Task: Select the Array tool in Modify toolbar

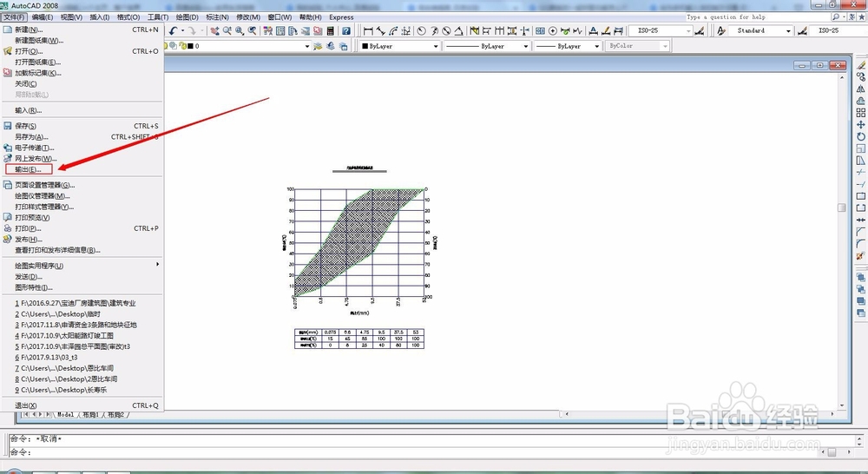Action: coord(861,112)
